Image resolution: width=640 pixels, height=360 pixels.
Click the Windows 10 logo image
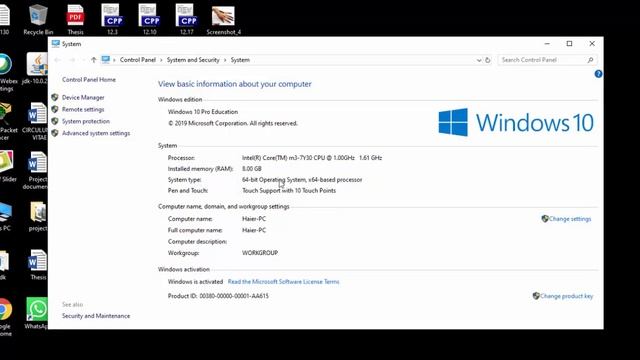point(516,122)
